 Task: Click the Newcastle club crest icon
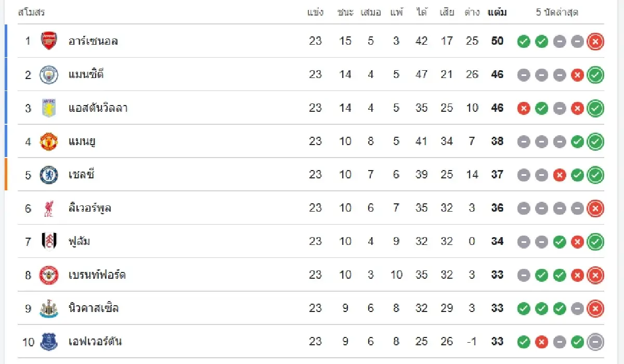pos(49,308)
